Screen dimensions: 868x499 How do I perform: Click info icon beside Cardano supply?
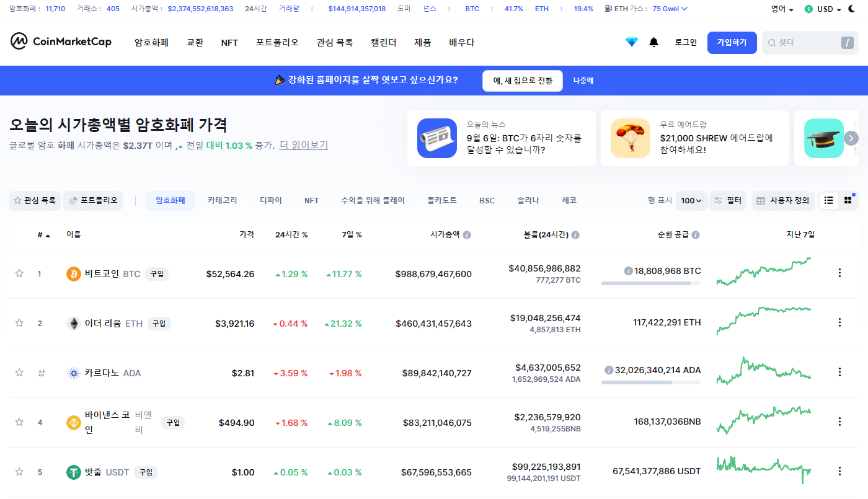tap(609, 370)
